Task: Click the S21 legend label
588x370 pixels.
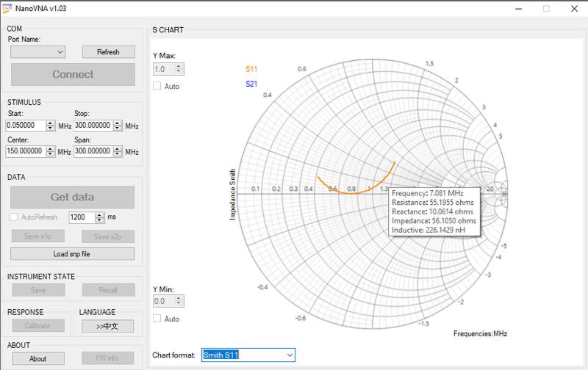Action: pos(251,84)
